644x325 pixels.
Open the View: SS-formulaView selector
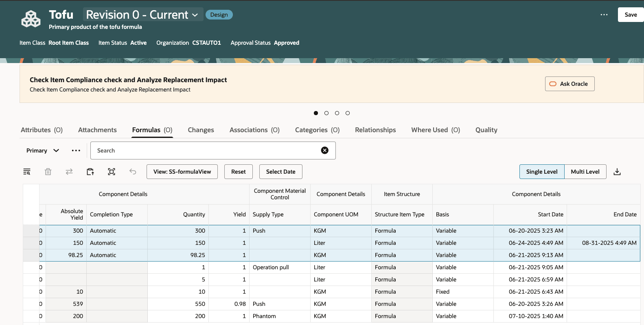182,172
